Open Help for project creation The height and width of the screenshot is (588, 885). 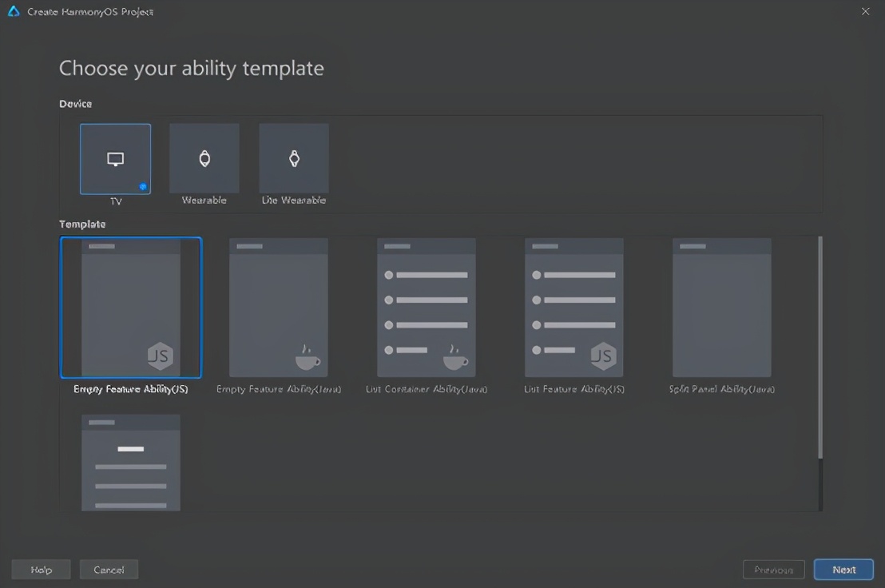(x=41, y=570)
